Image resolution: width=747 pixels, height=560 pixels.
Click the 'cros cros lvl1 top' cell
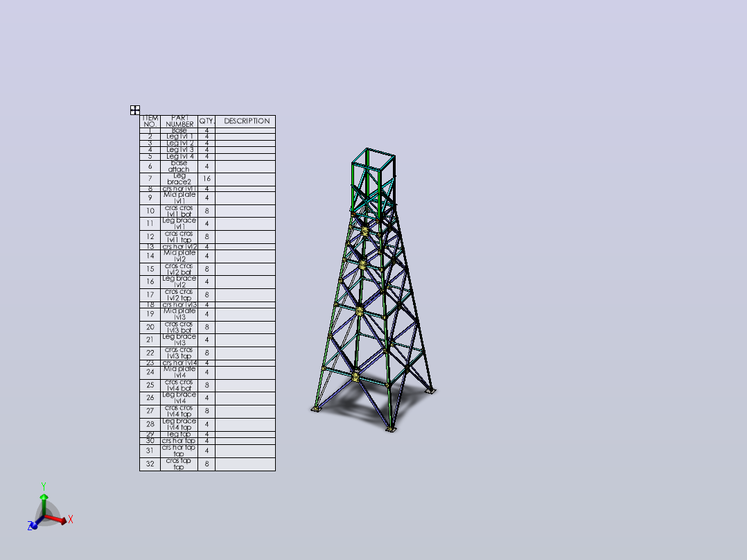click(179, 237)
